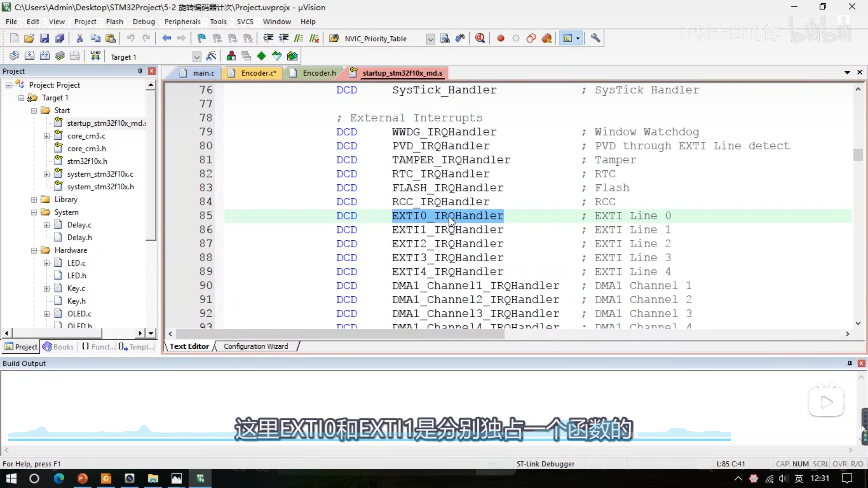The width and height of the screenshot is (868, 488).
Task: Open the Target 1 selection dropdown
Action: pyautogui.click(x=196, y=57)
